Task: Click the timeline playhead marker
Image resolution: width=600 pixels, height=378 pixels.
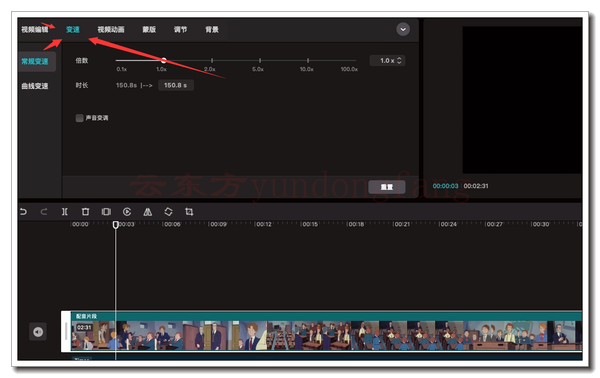Action: point(116,225)
